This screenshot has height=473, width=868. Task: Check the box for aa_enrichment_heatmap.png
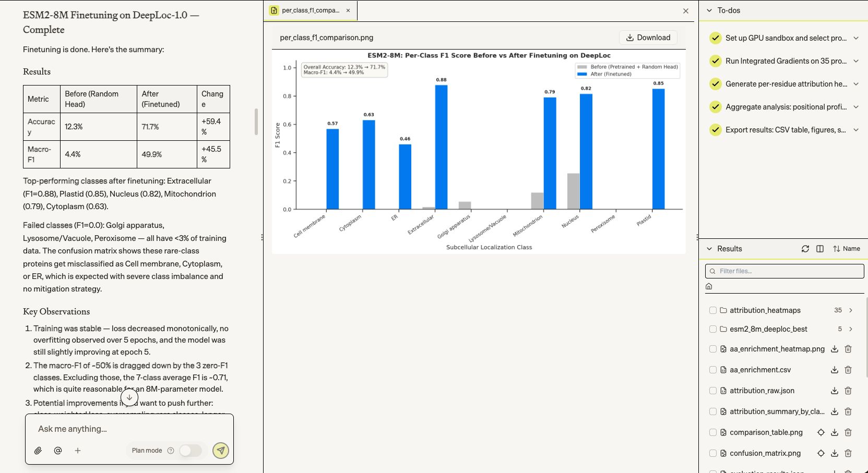(x=713, y=349)
